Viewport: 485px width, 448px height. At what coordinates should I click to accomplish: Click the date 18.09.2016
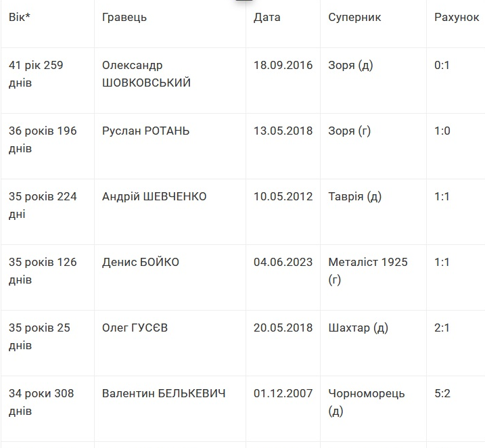(283, 66)
